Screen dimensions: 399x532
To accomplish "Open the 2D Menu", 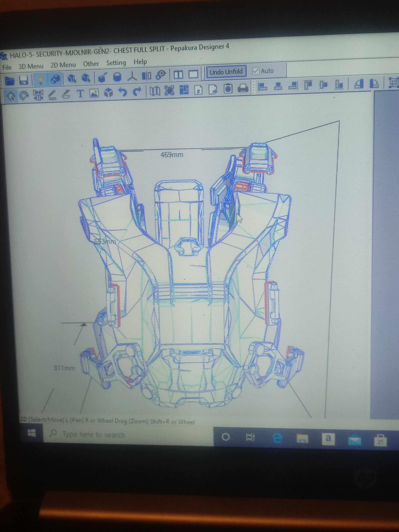I will tap(63, 65).
